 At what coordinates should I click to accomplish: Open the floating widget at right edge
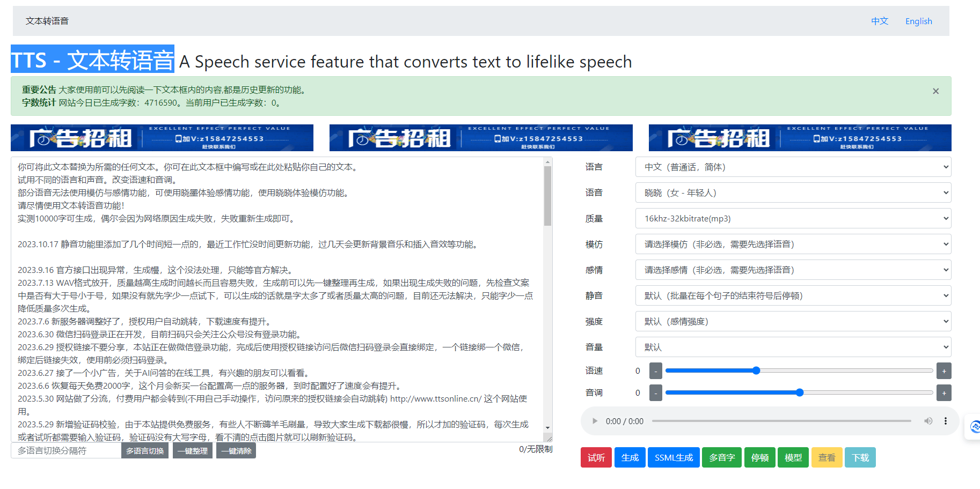pos(974,427)
